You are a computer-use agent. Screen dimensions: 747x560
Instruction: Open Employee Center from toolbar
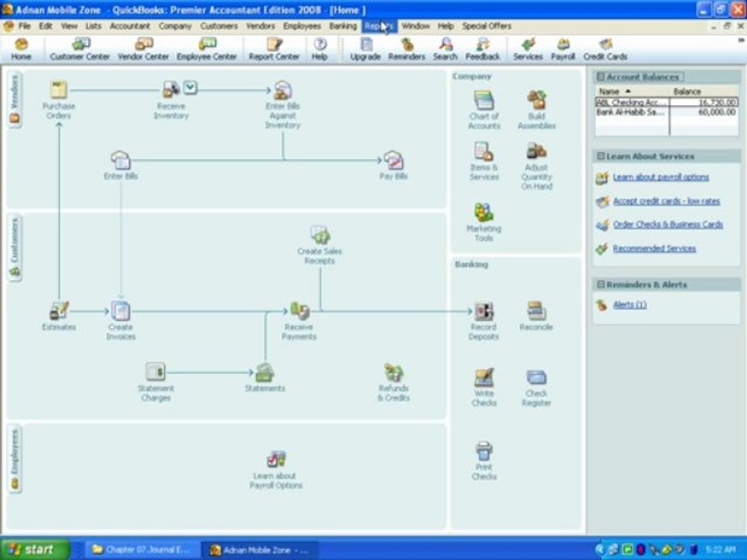(207, 50)
